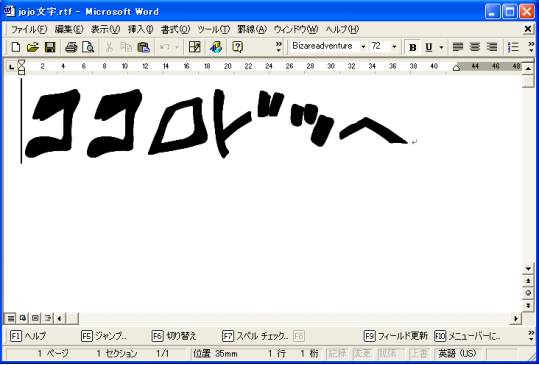Screen dimensions: 539x365
Task: Create a new blank document
Action: click(x=15, y=47)
